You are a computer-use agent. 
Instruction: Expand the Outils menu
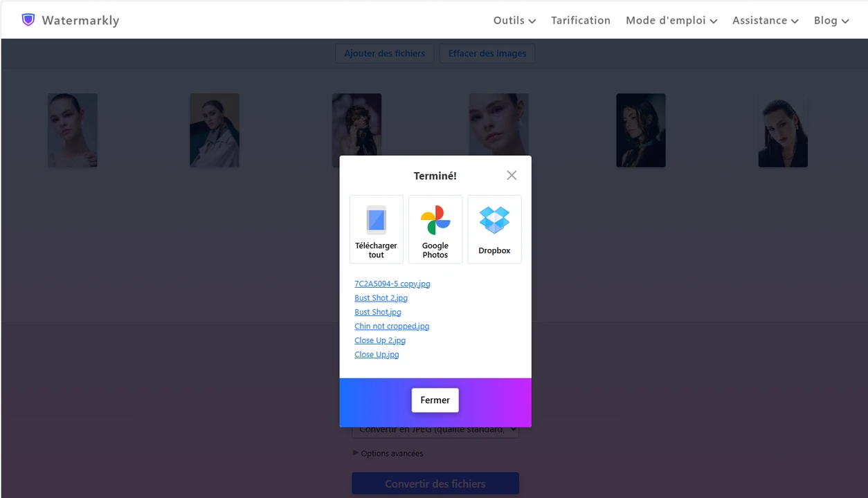click(514, 21)
